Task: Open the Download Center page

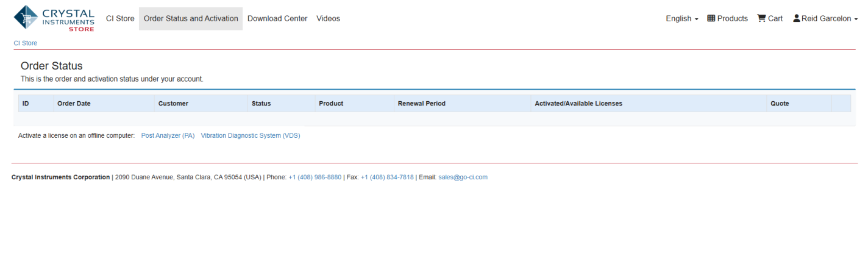Action: [x=277, y=18]
